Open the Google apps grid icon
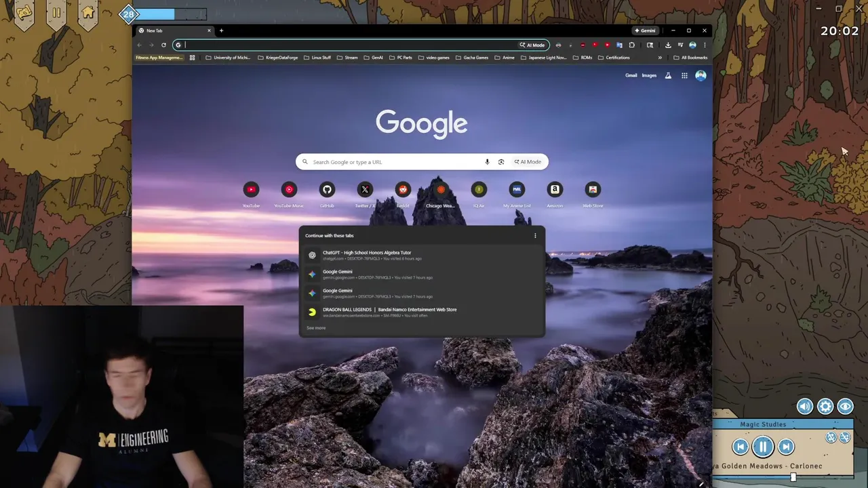Screen dimensions: 868x488 684,75
